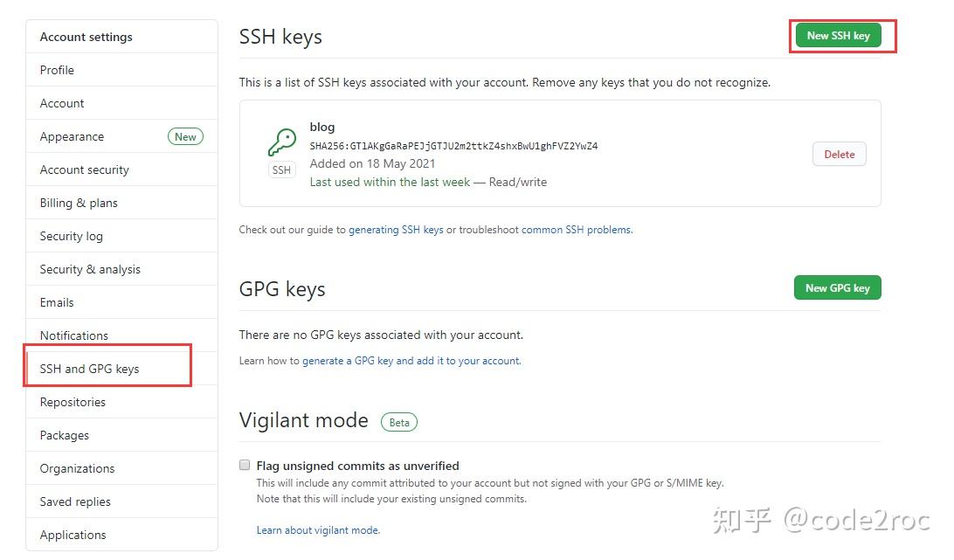This screenshot has height=560, width=954.
Task: Open Learn about vigilant mode
Action: click(x=318, y=530)
